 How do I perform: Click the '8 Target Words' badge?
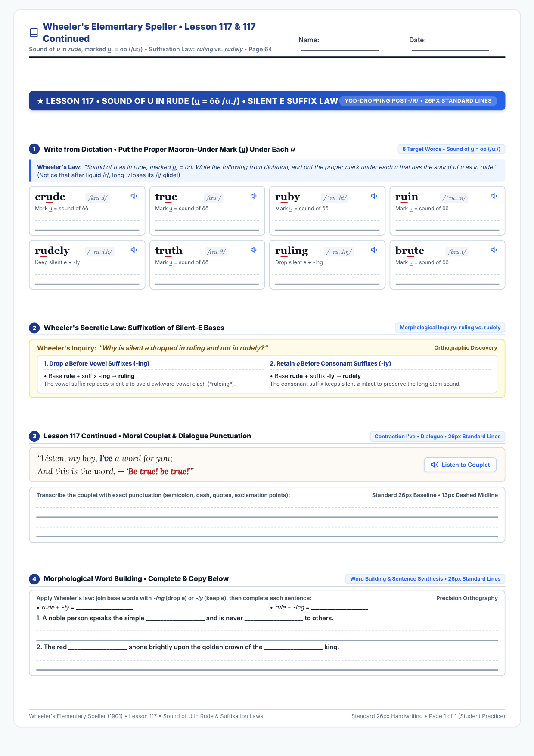click(451, 149)
